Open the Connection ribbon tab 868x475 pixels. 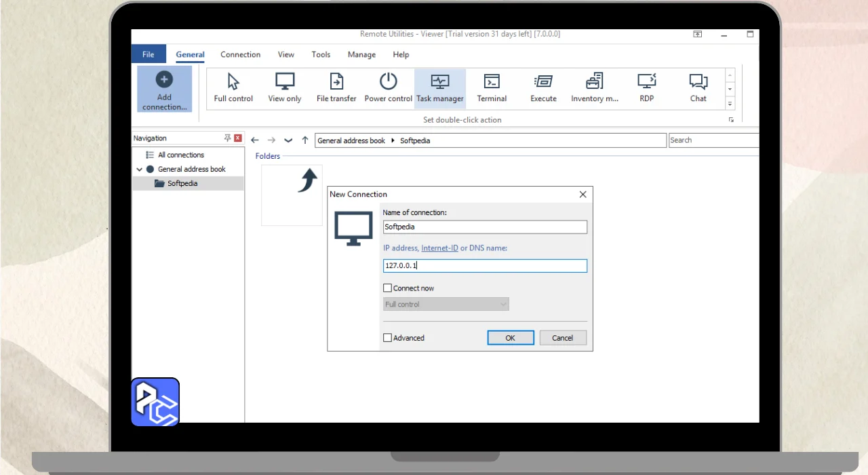pyautogui.click(x=240, y=55)
